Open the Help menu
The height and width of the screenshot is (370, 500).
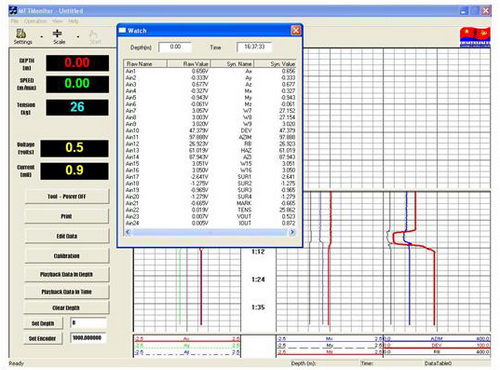(73, 21)
